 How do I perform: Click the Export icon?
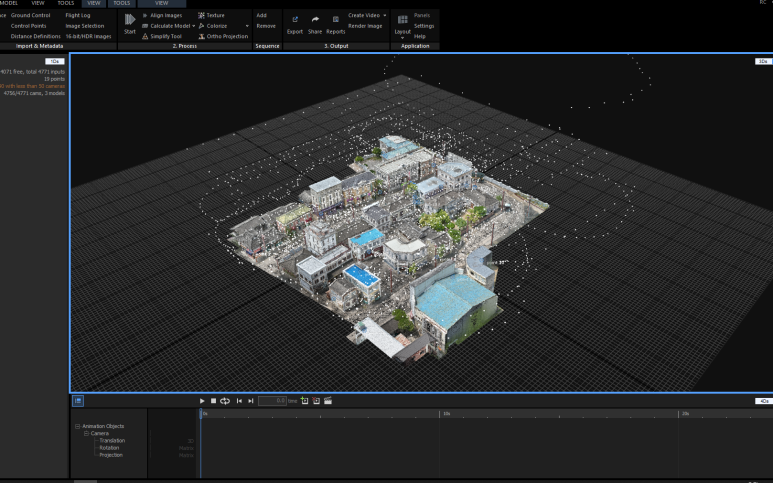point(295,20)
